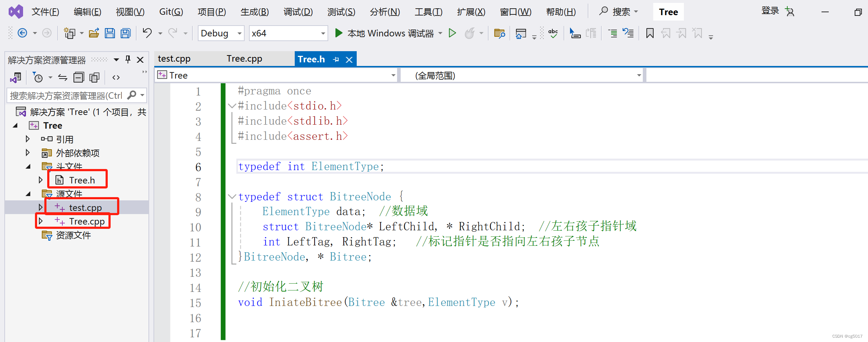Undo the last edit

(x=147, y=33)
